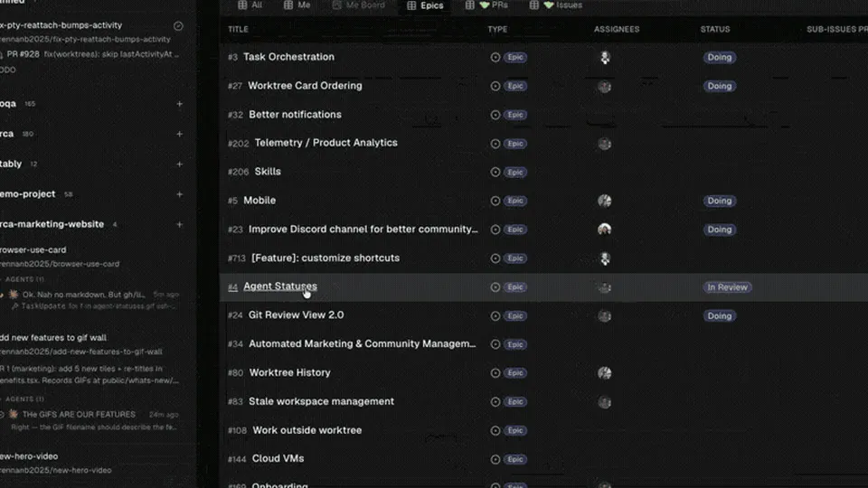868x488 pixels.
Task: Click the open-issue icon for Skills
Action: coord(495,172)
